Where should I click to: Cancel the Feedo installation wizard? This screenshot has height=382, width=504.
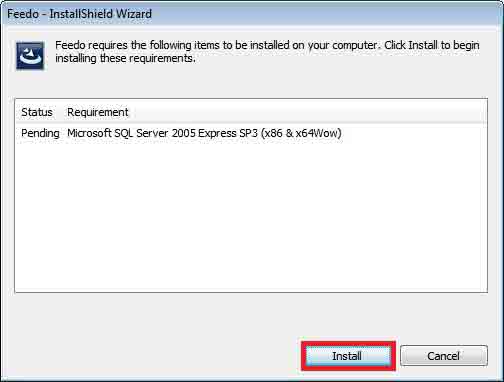[x=444, y=356]
